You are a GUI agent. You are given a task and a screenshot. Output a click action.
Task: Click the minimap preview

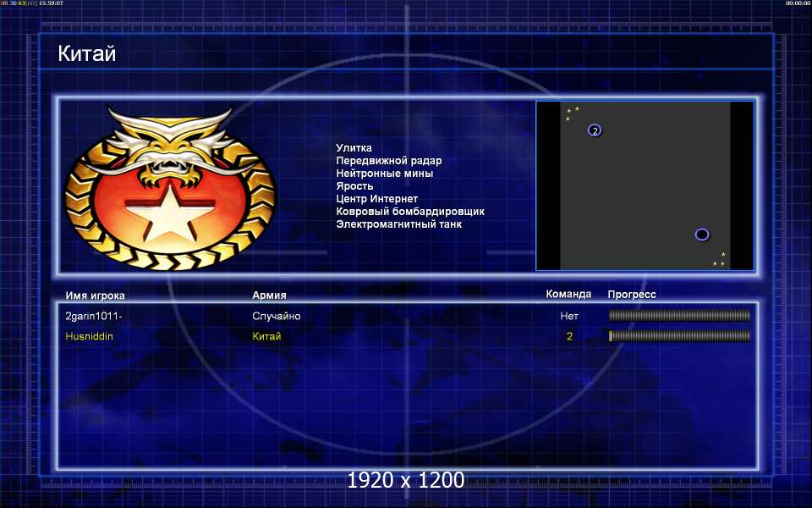coord(645,185)
